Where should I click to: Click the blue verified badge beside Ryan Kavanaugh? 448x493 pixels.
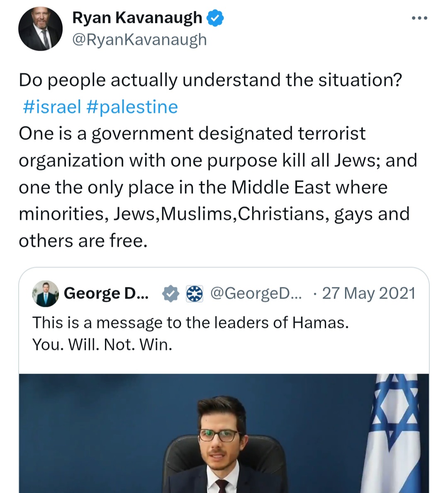coord(215,18)
